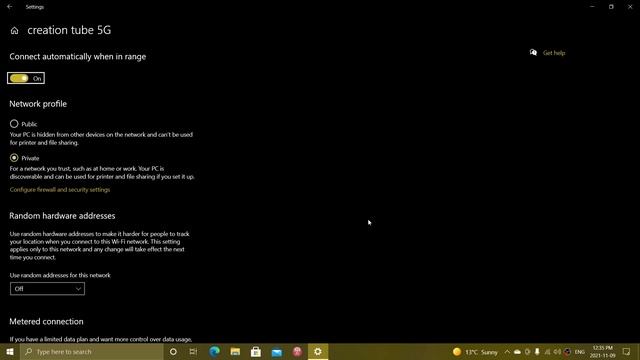The image size is (640, 360).
Task: Click the Metered connection heading
Action: pyautogui.click(x=46, y=322)
